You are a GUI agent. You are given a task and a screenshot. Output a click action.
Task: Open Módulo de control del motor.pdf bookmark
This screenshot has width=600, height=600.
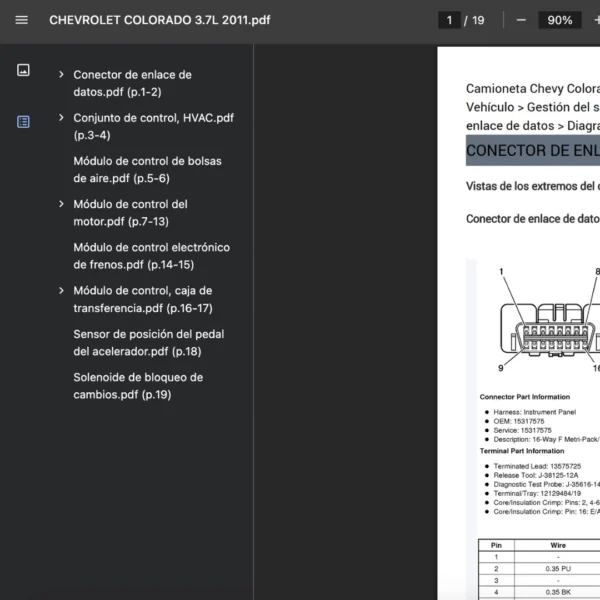coord(130,213)
